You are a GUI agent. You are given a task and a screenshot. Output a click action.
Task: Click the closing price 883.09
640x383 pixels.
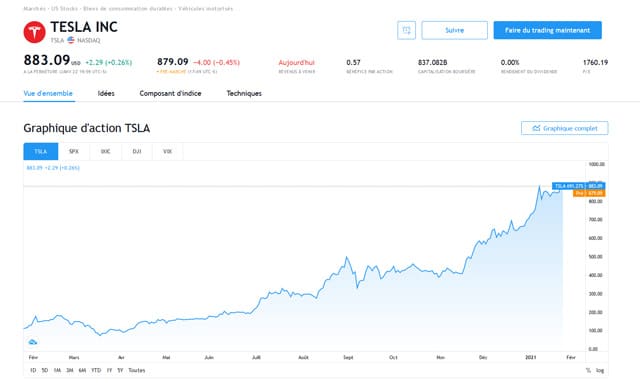tap(47, 60)
